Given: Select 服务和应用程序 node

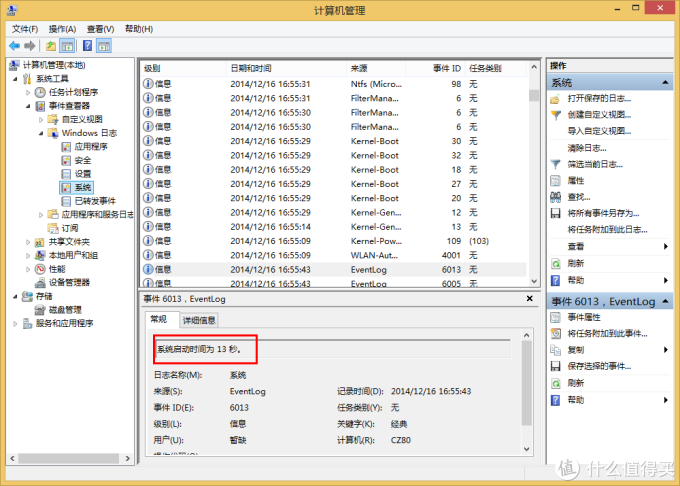Looking at the screenshot, I should click(x=58, y=323).
